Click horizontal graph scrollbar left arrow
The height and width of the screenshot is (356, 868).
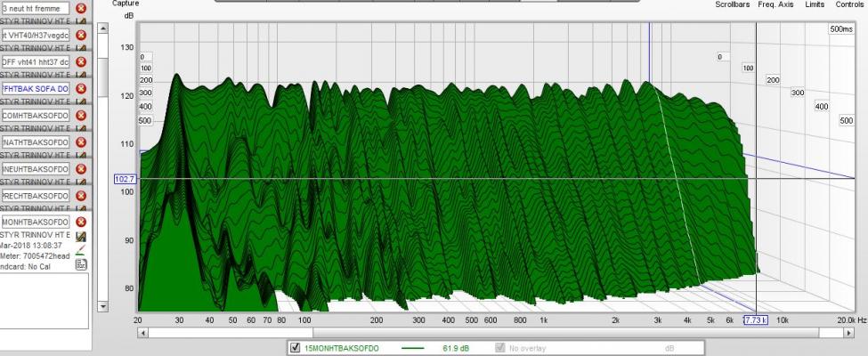coord(142,333)
